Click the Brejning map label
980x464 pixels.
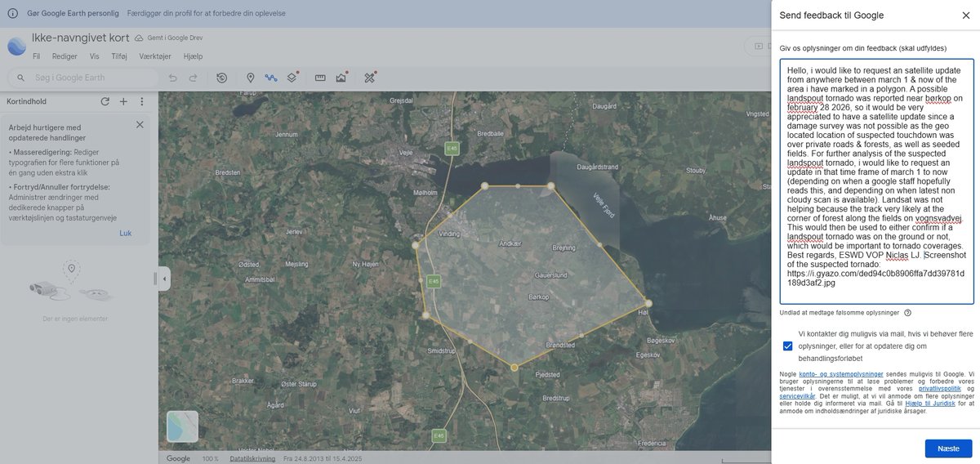point(563,248)
